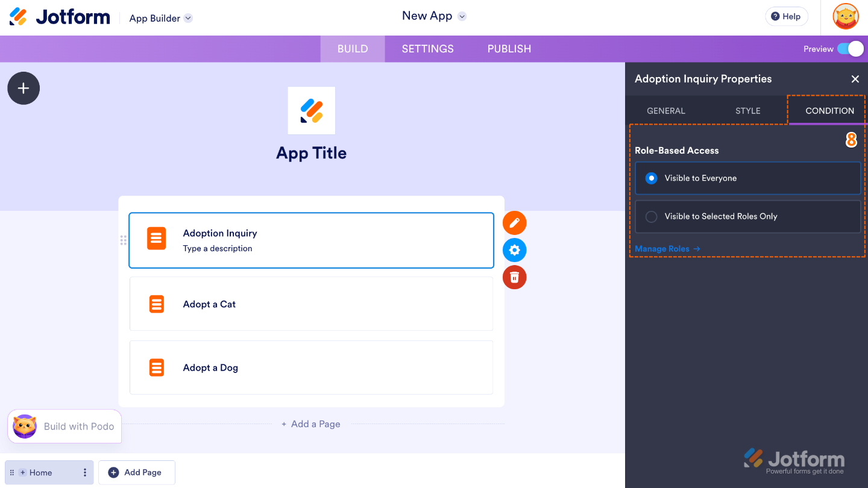Click the edit pencil icon beside Adoption Inquiry
Screen dimensions: 868x488
click(x=514, y=222)
